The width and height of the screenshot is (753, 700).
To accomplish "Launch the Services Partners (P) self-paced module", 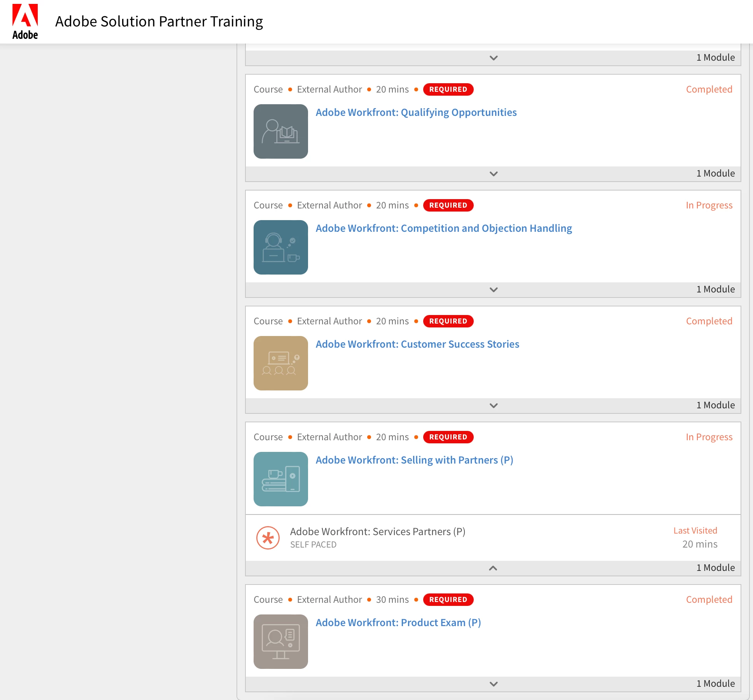I will coord(377,532).
